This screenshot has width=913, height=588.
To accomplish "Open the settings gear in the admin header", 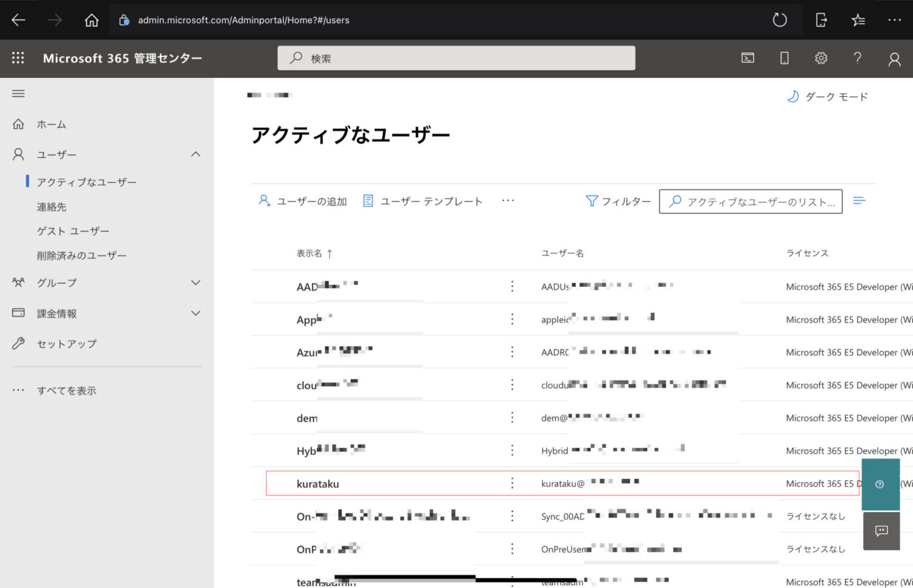I will (x=821, y=58).
